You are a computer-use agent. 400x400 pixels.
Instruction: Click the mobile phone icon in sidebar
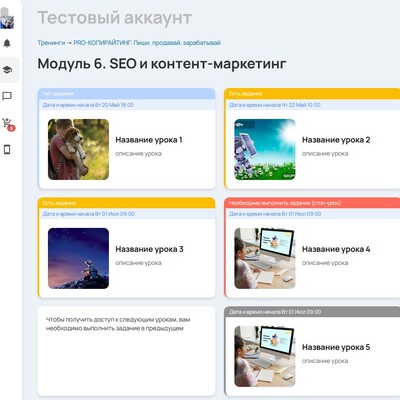click(7, 150)
